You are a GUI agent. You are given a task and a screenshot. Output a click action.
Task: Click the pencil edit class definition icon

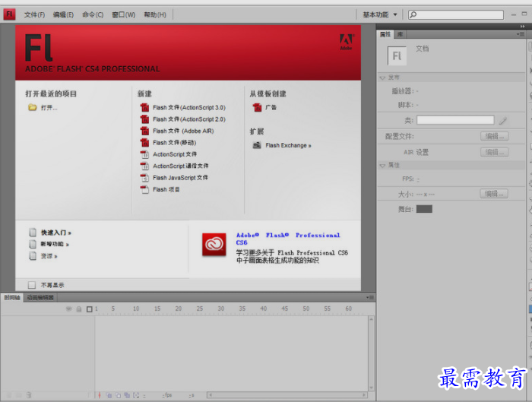(503, 120)
